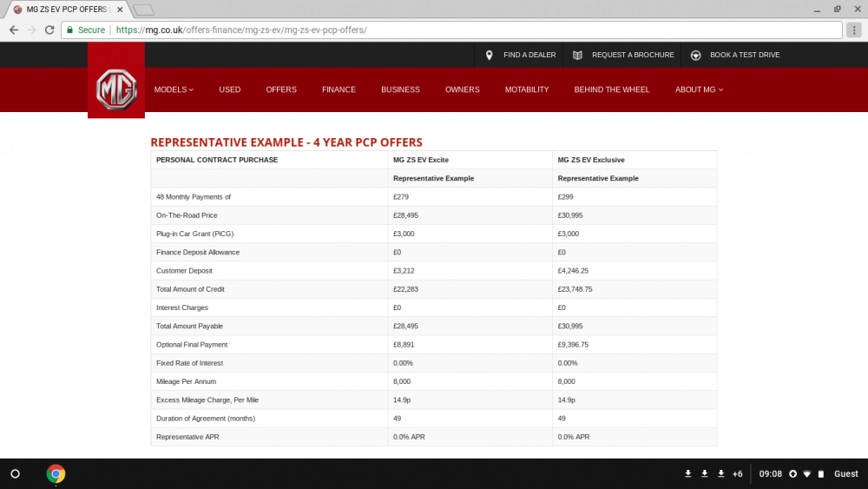Image resolution: width=868 pixels, height=489 pixels.
Task: Click the third download notification icon
Action: click(720, 474)
